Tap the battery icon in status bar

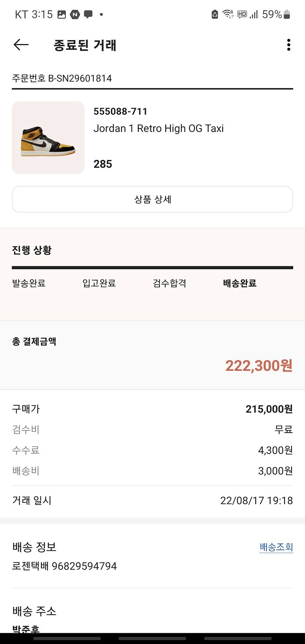tap(287, 14)
